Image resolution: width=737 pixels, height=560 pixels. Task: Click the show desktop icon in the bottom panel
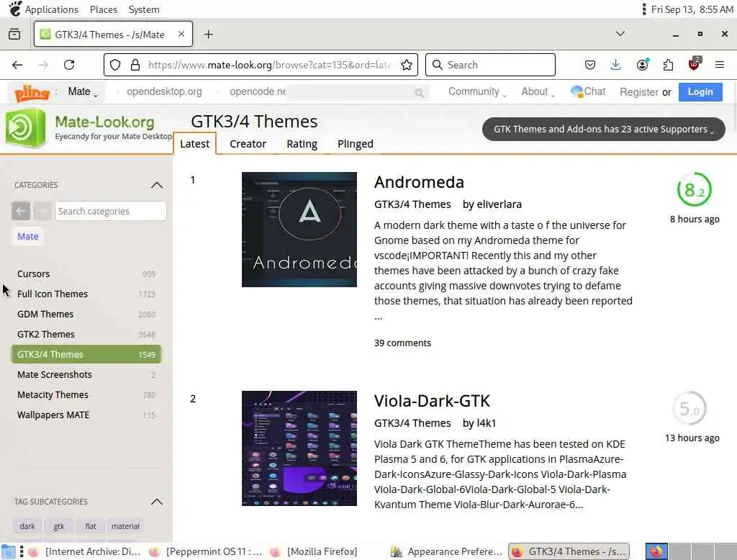coord(8,551)
